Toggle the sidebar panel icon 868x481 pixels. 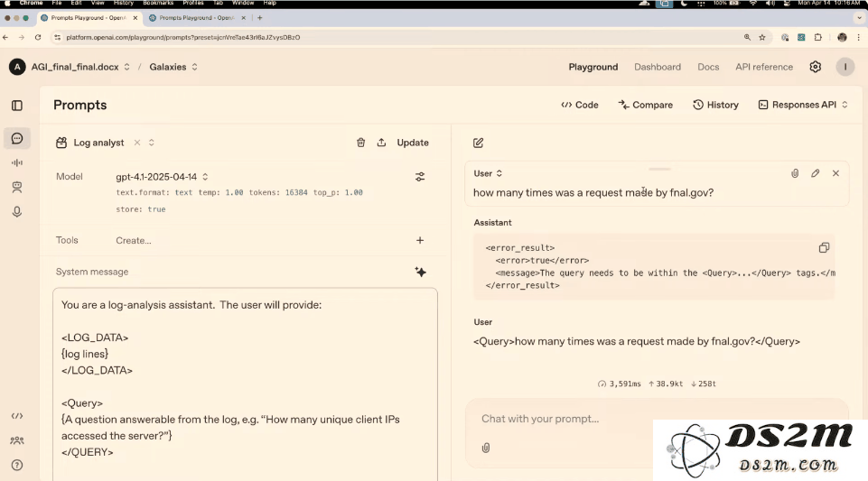click(x=17, y=106)
